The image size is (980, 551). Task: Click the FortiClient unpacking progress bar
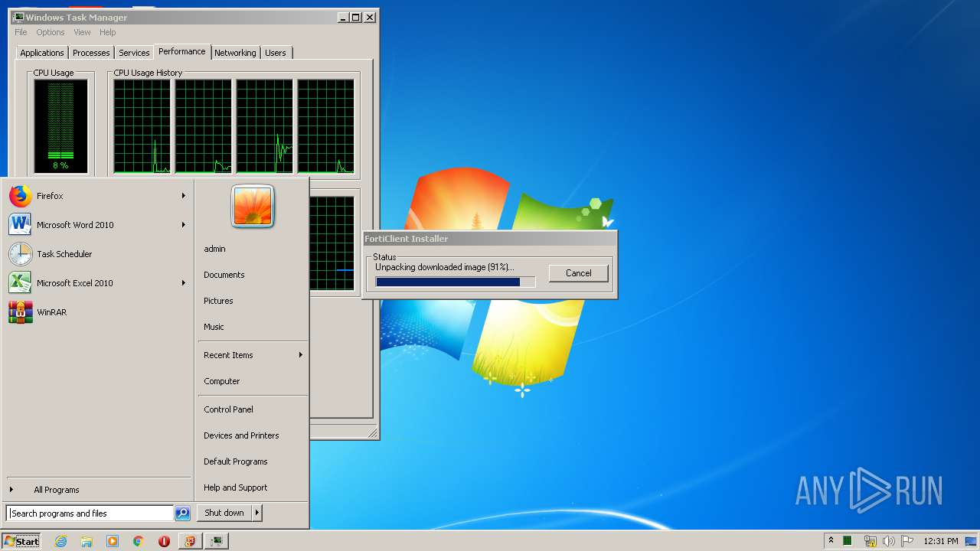pos(456,282)
